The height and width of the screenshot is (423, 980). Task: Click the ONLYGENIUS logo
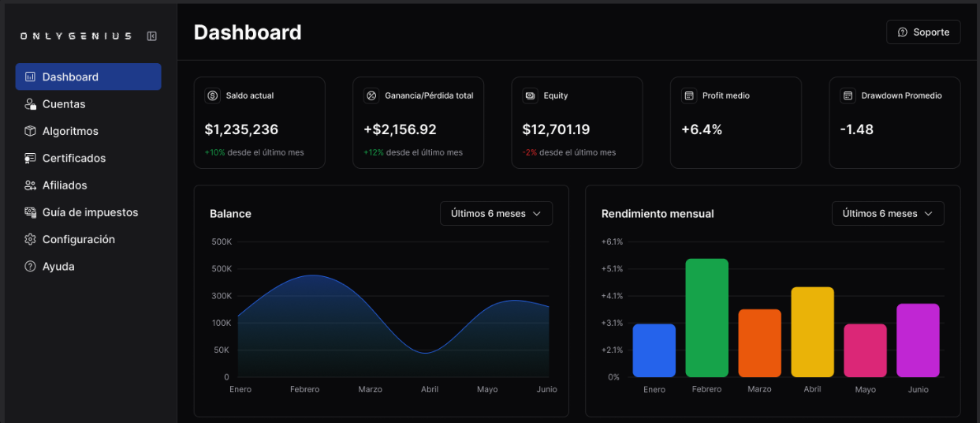click(x=76, y=36)
